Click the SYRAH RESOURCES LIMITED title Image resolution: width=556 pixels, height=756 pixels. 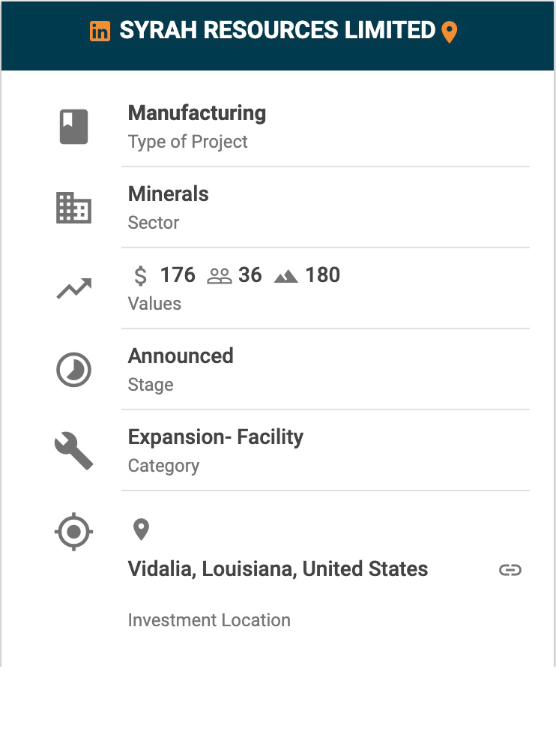click(277, 31)
